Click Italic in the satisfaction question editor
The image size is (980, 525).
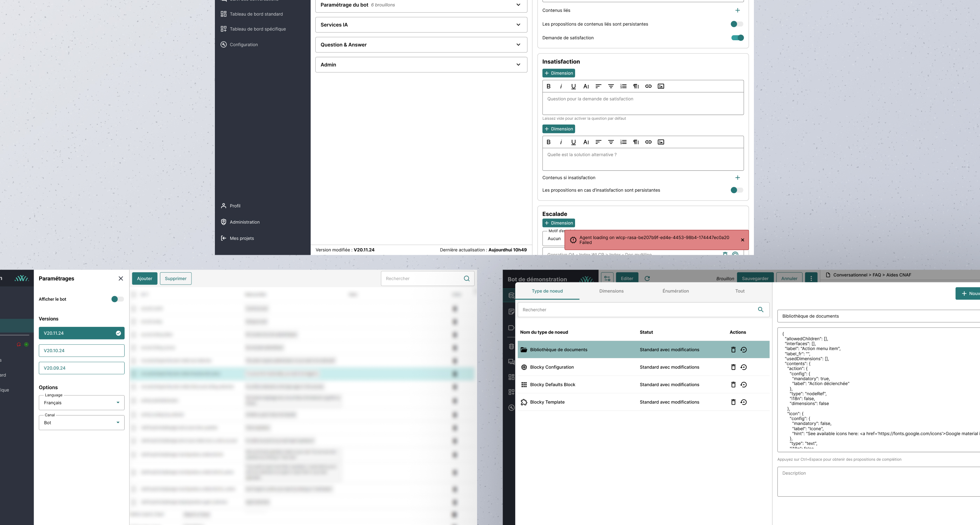[x=561, y=86]
